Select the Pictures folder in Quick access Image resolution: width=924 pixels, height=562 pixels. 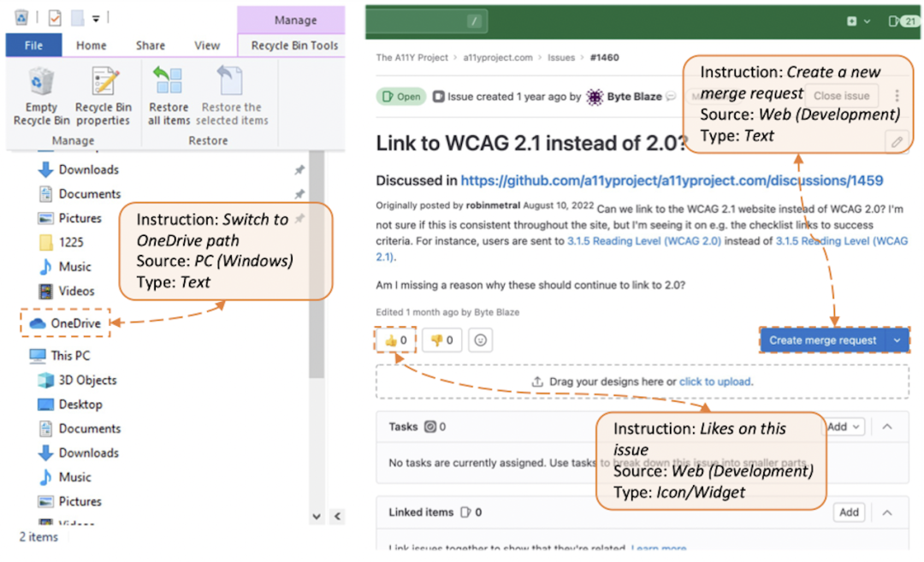tap(69, 218)
